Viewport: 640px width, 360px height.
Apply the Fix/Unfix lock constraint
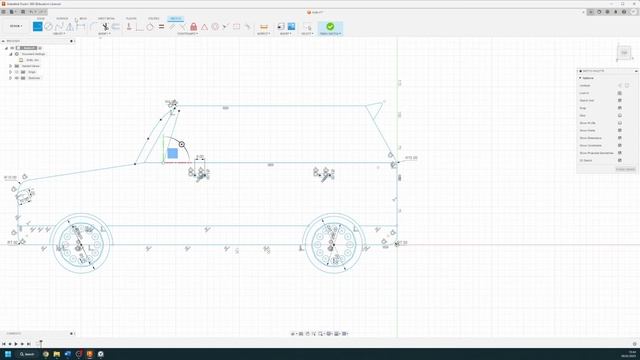point(193,27)
